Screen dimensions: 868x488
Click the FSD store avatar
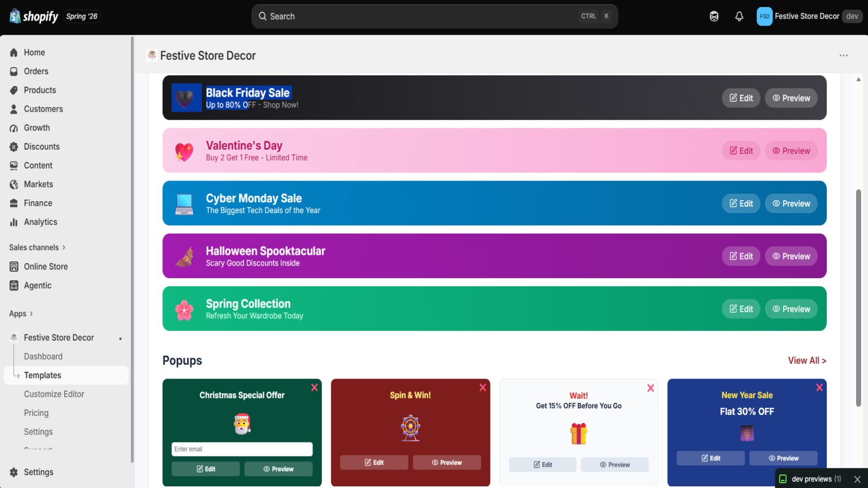764,16
